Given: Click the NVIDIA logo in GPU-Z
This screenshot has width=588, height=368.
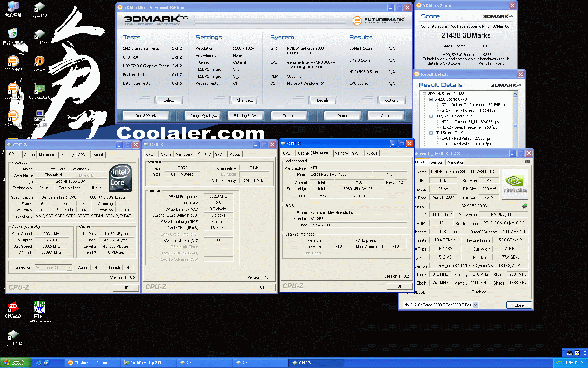Looking at the screenshot, I should [x=515, y=184].
